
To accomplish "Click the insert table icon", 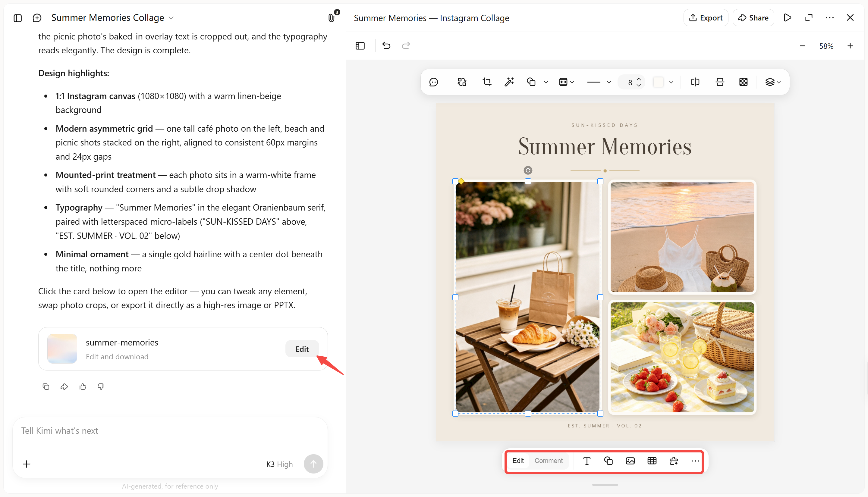I will point(652,461).
